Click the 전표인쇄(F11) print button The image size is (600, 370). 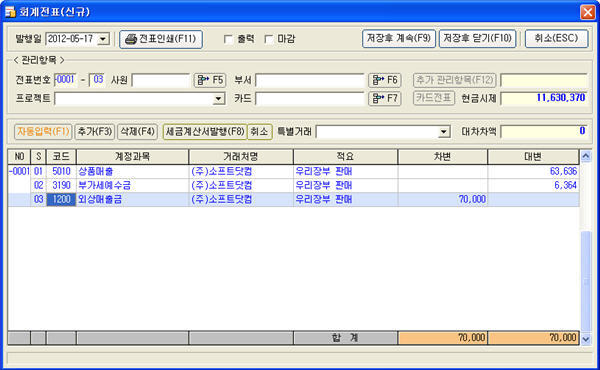161,39
